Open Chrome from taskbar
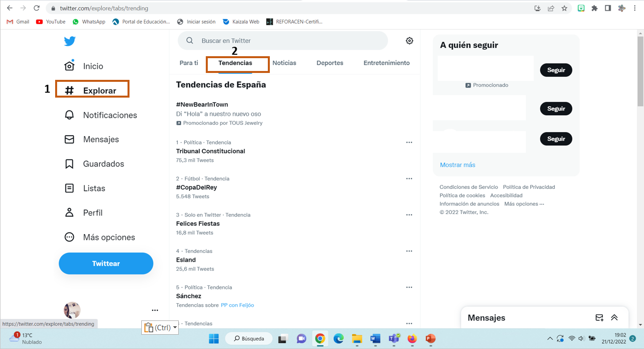644x349 pixels. tap(320, 339)
